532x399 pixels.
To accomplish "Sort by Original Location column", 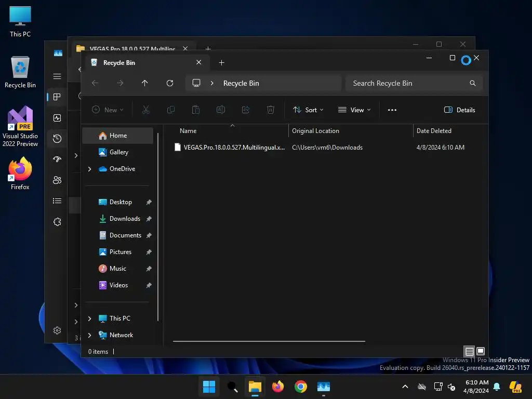I will [x=351, y=130].
